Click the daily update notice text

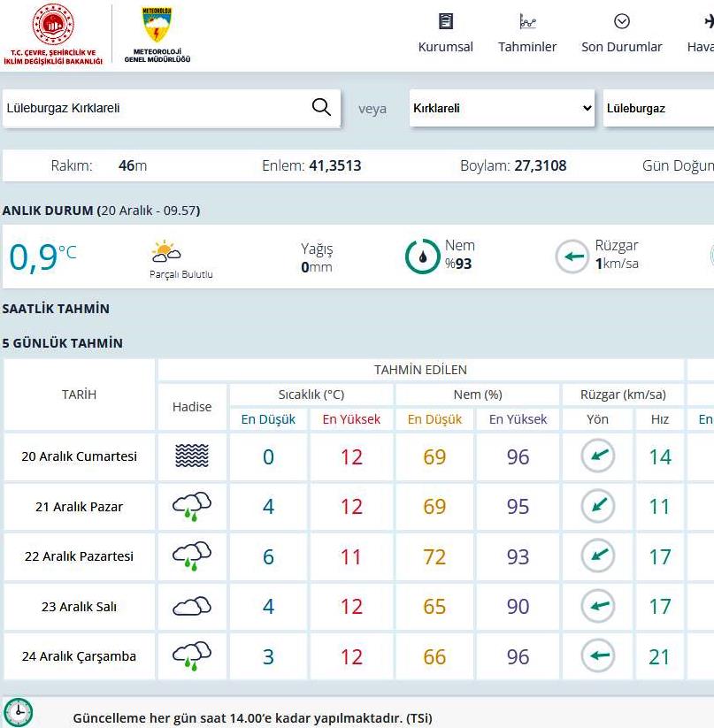point(252,718)
